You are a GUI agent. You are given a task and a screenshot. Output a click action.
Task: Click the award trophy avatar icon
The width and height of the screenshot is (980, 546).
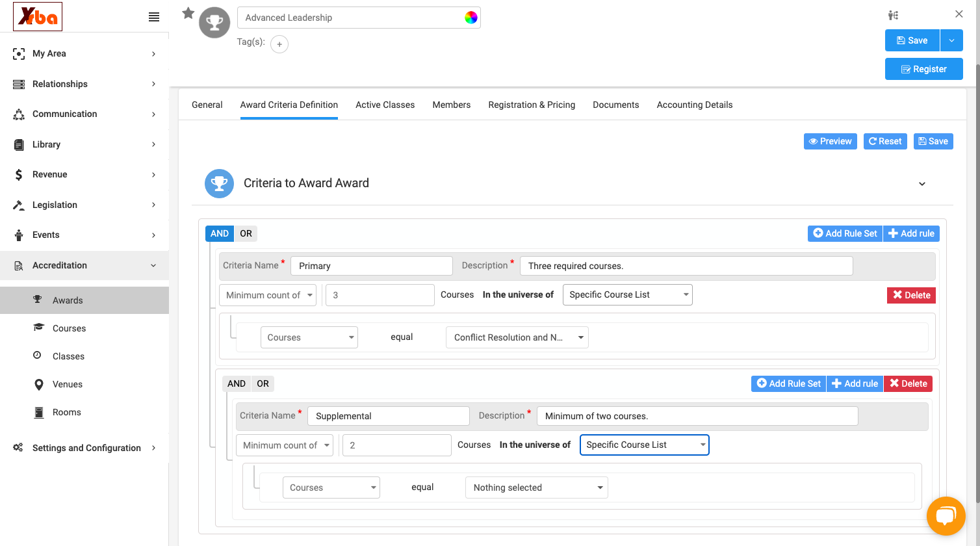click(x=214, y=23)
